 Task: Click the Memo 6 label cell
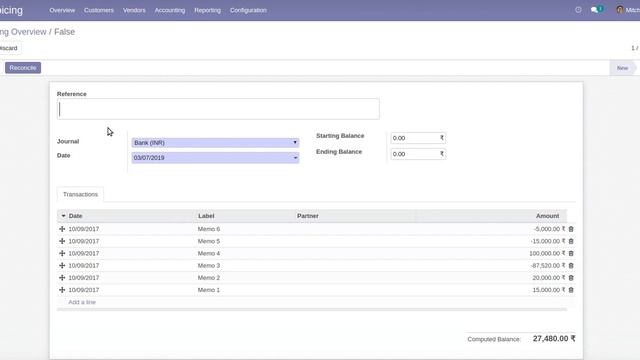209,229
